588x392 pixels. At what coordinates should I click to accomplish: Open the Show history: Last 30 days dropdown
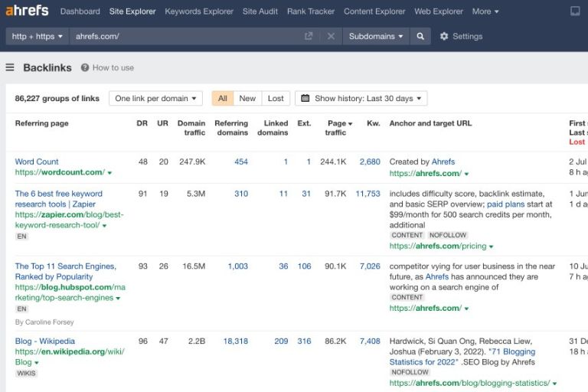tap(361, 98)
